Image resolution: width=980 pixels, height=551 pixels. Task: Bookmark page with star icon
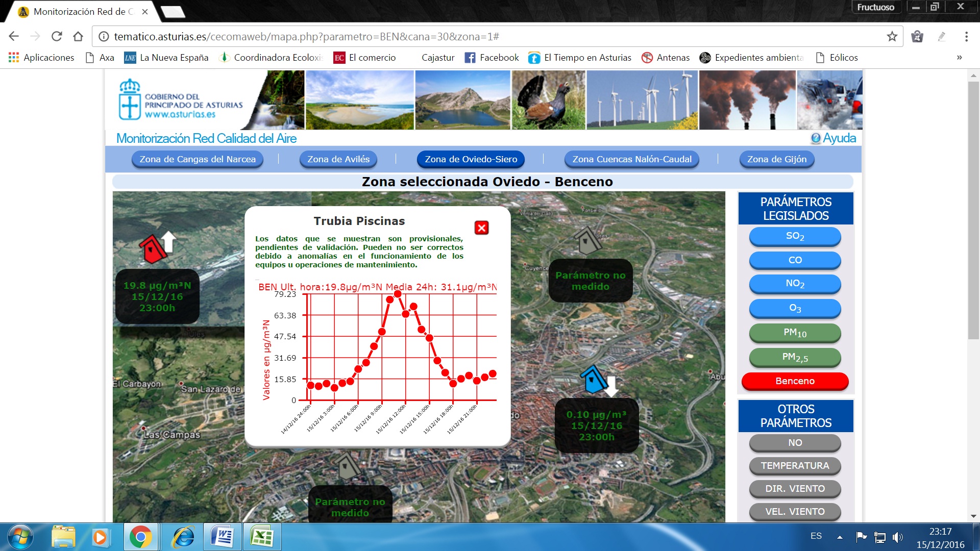click(892, 37)
